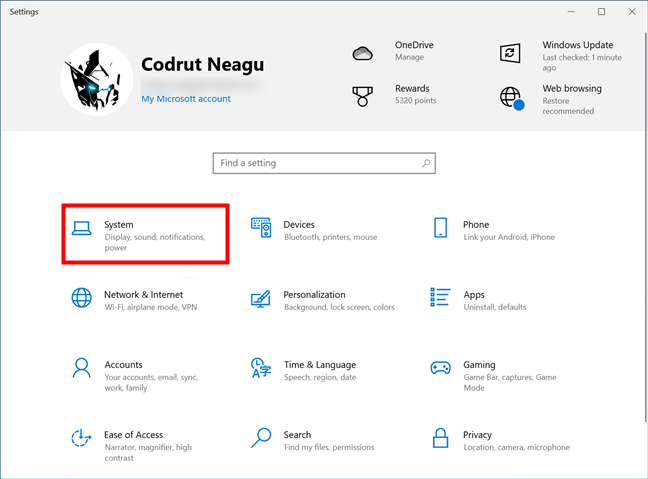Click 'Location, camera, microphone' description

click(x=517, y=448)
